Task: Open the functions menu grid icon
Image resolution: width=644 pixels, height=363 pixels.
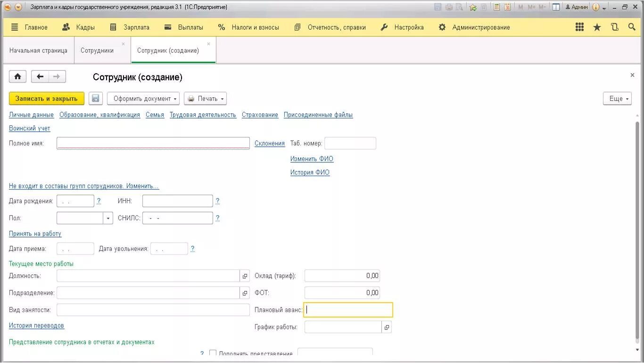Action: (580, 27)
